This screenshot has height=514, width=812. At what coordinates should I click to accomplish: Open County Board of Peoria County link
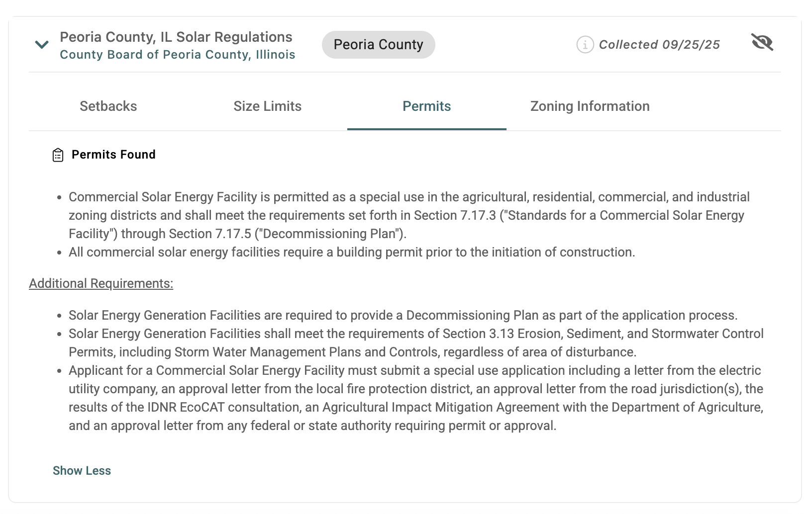click(x=177, y=55)
